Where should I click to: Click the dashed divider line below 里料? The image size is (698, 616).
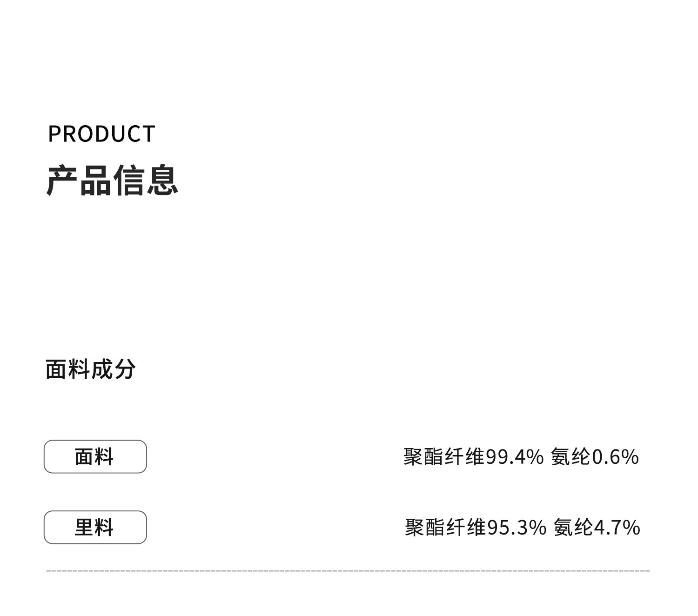(348, 570)
